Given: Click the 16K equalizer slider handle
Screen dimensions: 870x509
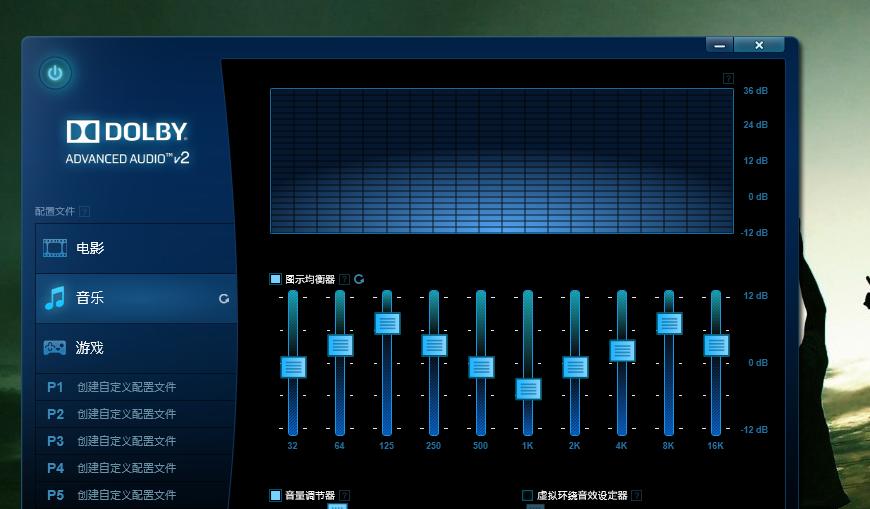Looking at the screenshot, I should coord(716,345).
